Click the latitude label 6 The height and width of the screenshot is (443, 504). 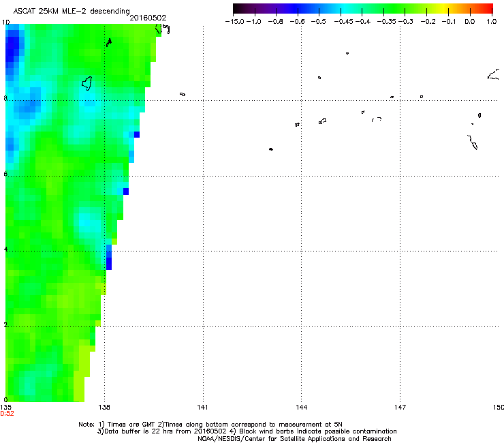click(x=5, y=174)
